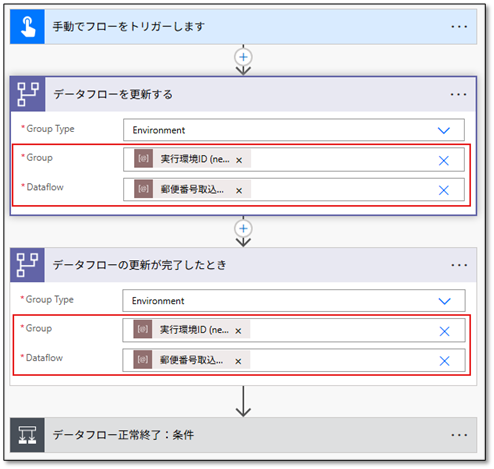Screen dimensions: 494x469
Task: Insert a step with plus below データフローを更新する
Action: (x=243, y=228)
